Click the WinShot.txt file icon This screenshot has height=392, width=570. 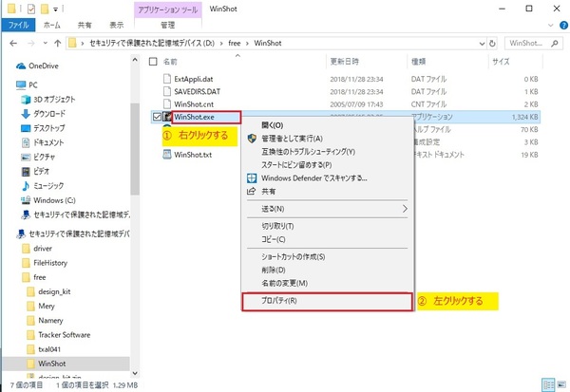coord(167,155)
